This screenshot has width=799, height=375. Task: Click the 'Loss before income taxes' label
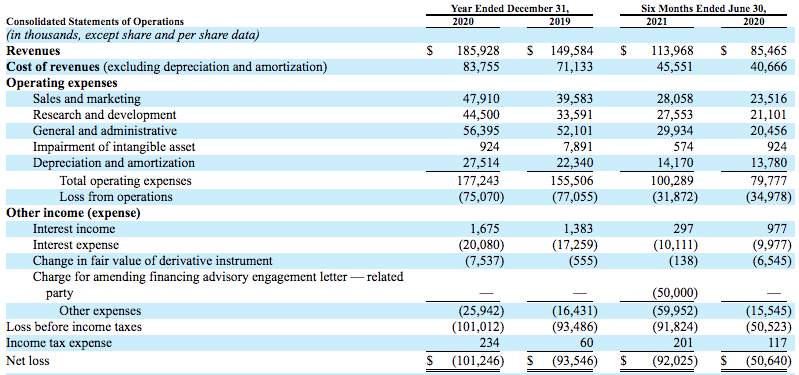(x=74, y=326)
